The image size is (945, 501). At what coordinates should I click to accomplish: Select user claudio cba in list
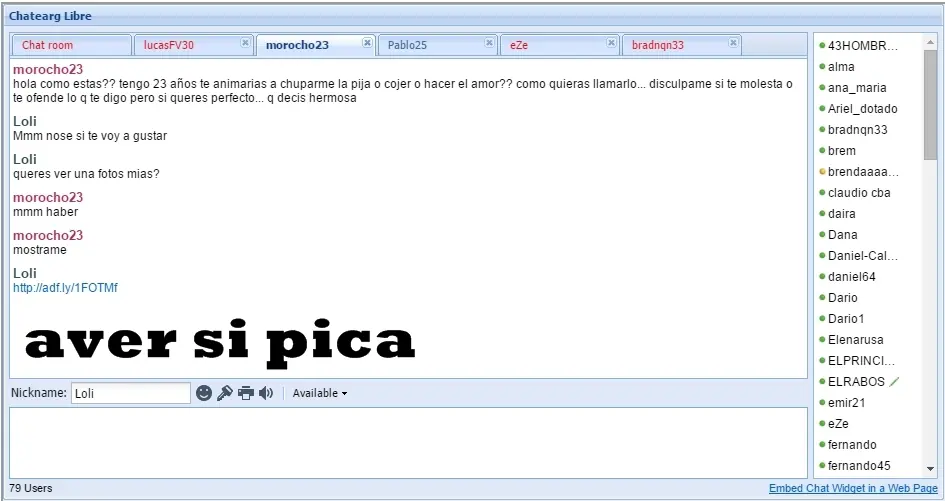(x=859, y=193)
